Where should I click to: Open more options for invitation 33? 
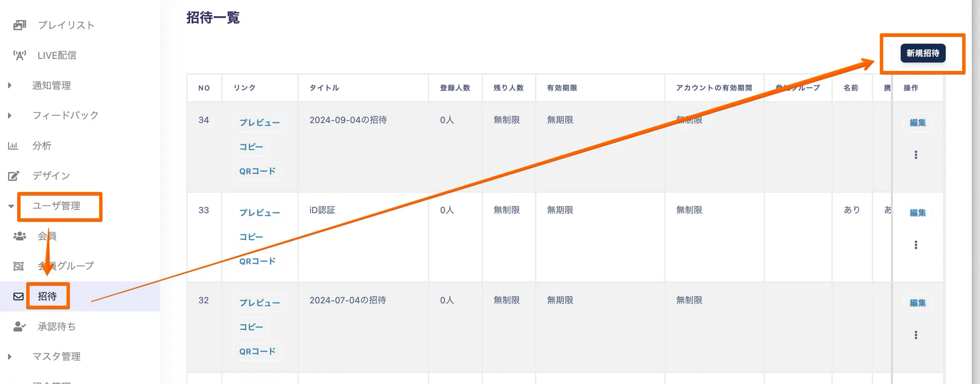tap(916, 245)
